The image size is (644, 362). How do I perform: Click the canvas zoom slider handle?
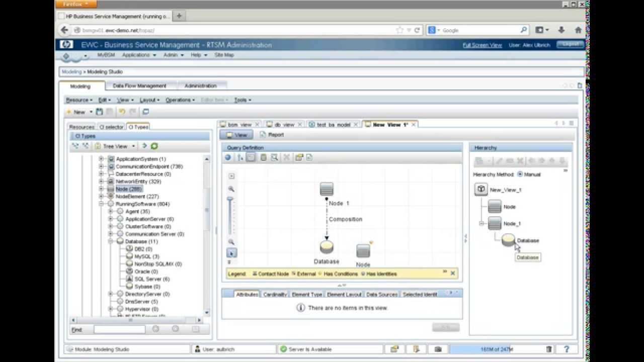coord(231,200)
